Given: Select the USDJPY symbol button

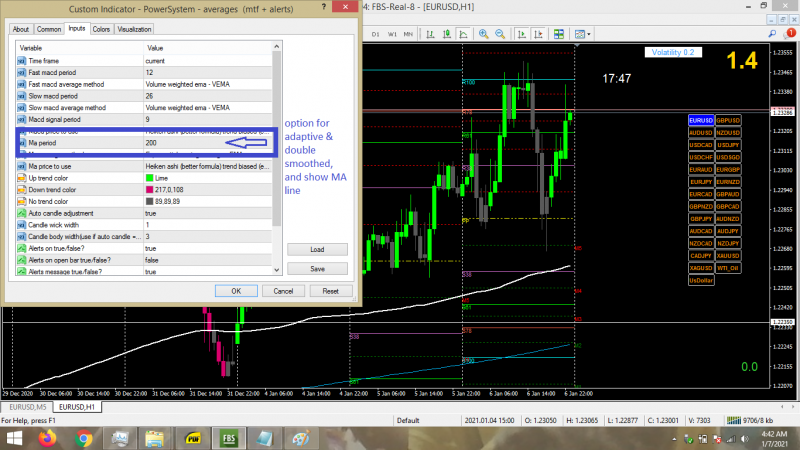Looking at the screenshot, I should [728, 145].
